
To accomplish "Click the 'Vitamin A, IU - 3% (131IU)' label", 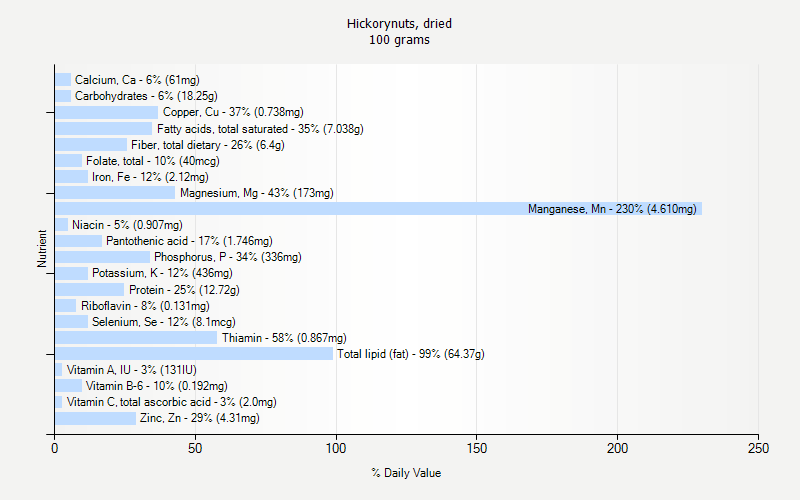I will (132, 370).
